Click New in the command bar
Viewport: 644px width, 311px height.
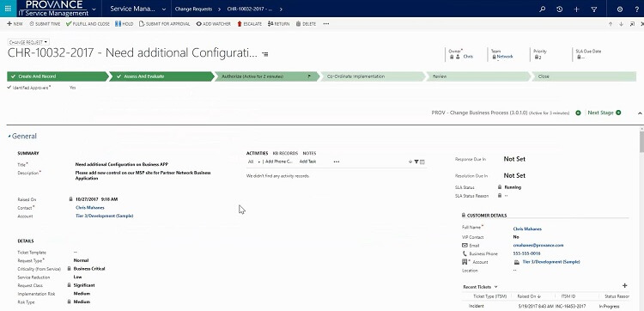tap(15, 24)
